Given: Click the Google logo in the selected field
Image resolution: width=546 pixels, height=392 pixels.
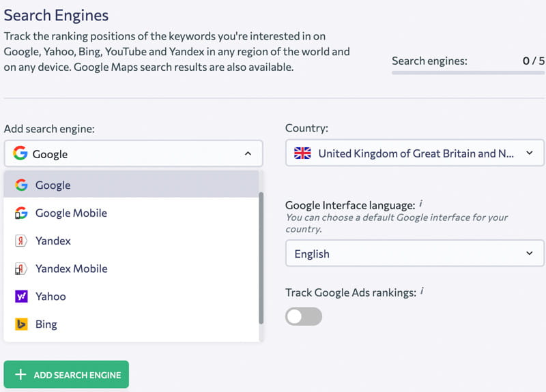Looking at the screenshot, I should click(x=20, y=153).
